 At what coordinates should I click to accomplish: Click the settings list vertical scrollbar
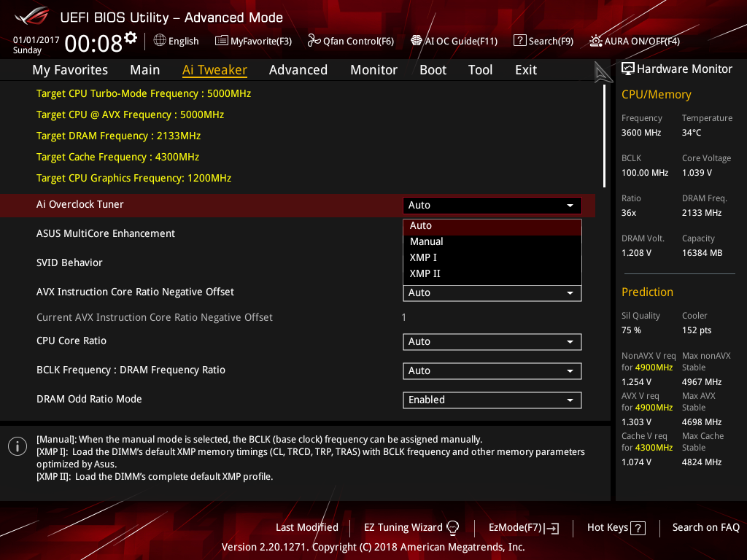coord(605,136)
